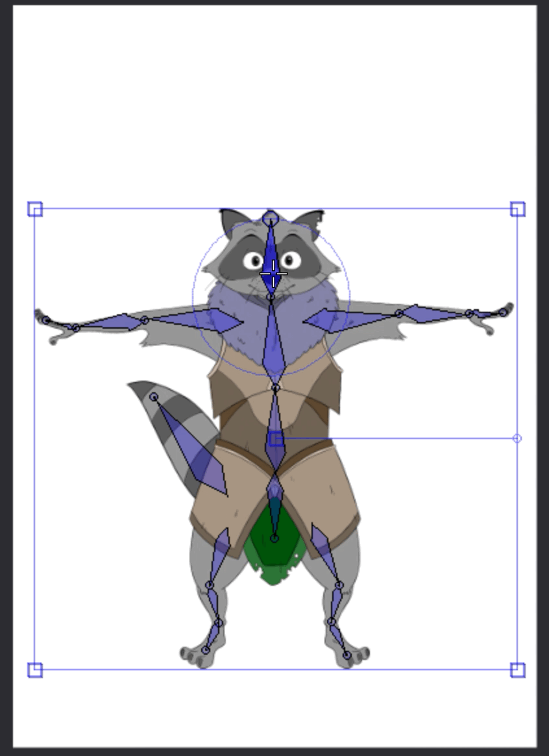Grab the top-right transform corner handle

518,209
